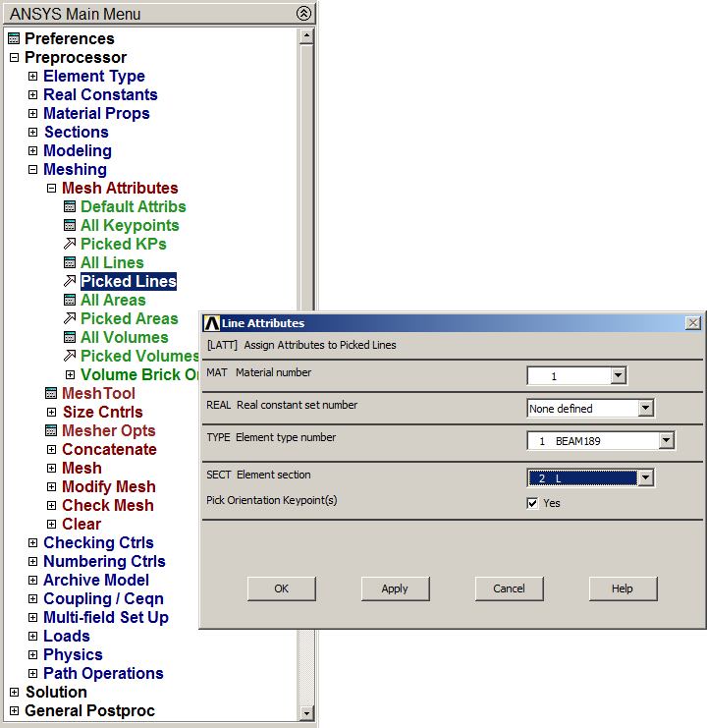This screenshot has height=728, width=707.
Task: Collapse the Mesh Attributes tree node
Action: [x=51, y=189]
